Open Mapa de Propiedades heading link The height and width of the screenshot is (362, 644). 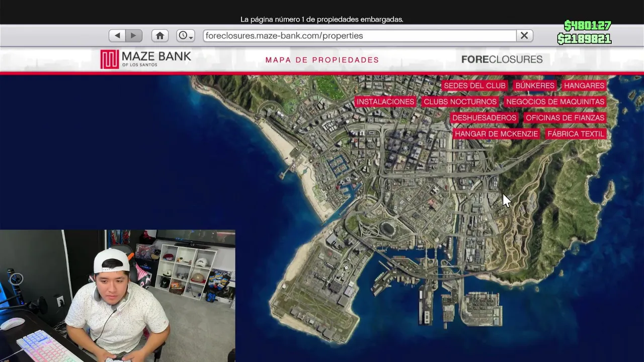pos(322,60)
